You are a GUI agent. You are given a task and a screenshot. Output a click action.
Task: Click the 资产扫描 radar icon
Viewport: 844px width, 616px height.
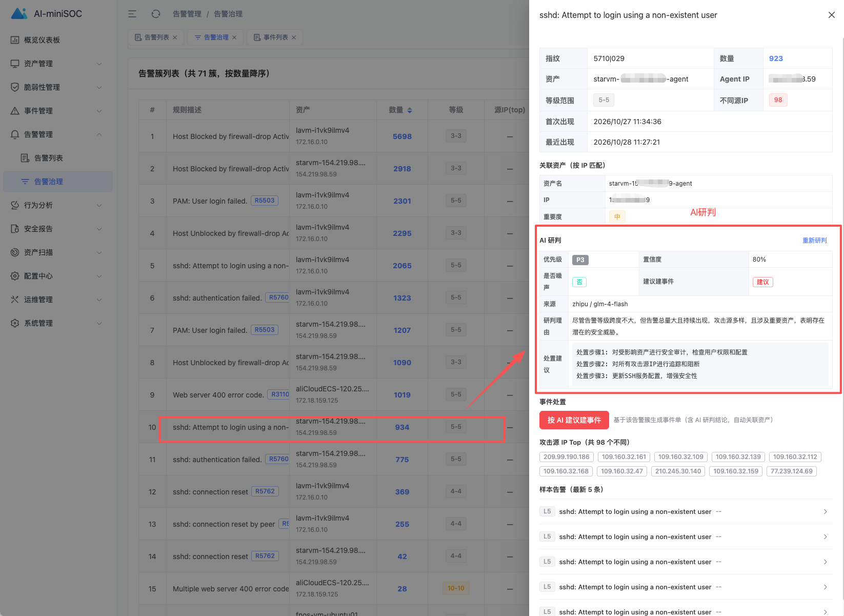(15, 252)
